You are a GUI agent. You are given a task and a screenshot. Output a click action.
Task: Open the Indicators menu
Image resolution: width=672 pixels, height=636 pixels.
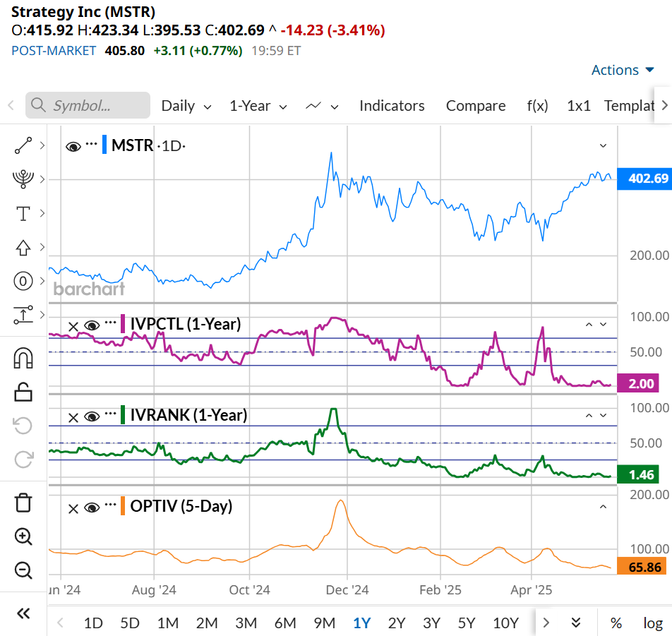coord(392,105)
